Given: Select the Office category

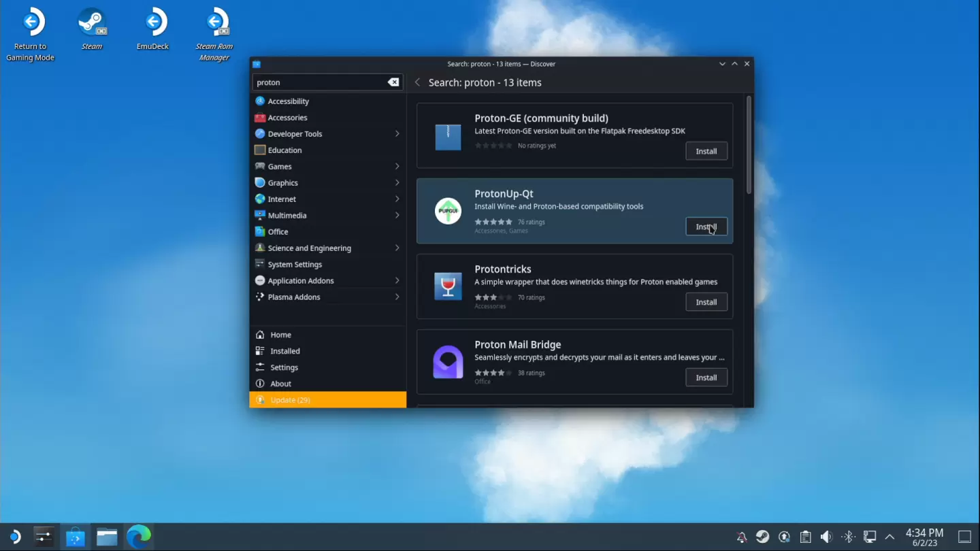Looking at the screenshot, I should [x=327, y=232].
